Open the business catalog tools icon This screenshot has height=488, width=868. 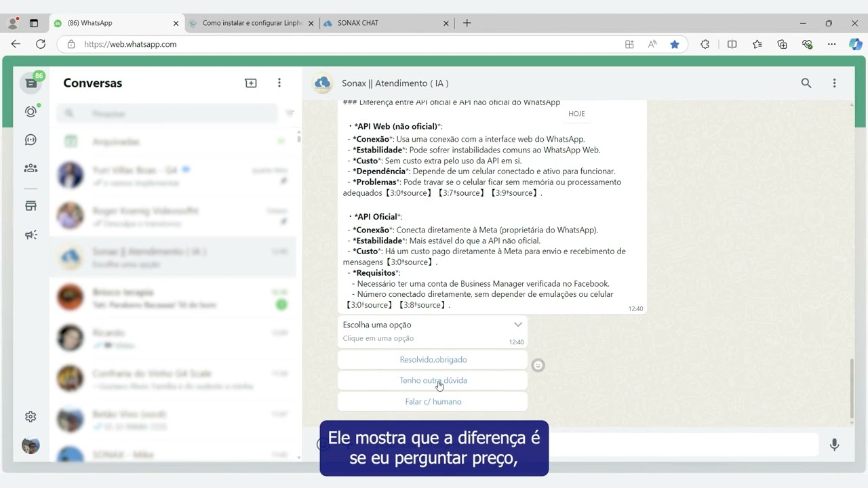pos(31,205)
